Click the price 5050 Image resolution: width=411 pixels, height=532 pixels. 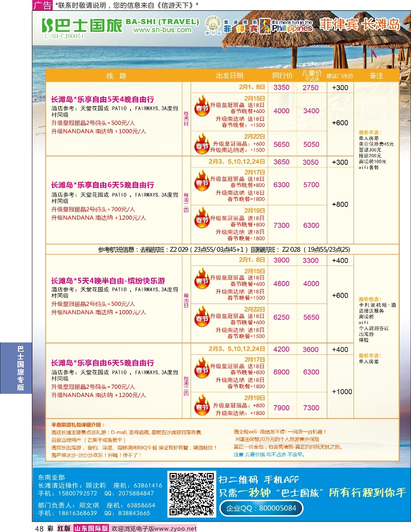tap(311, 144)
